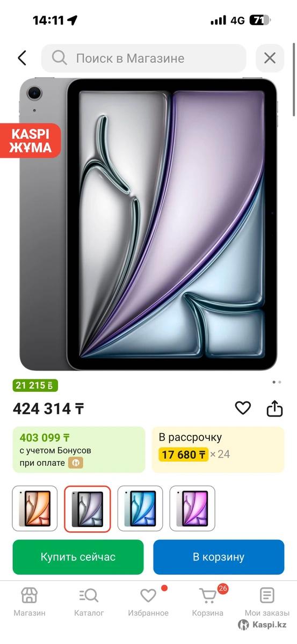Share the product via share icon
Viewport: 297px width, 644px height.
pos(274,408)
